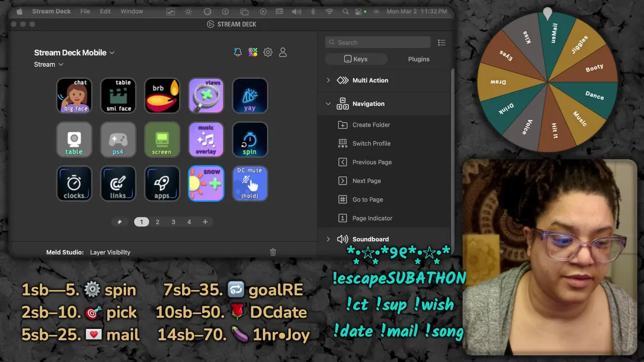
Task: Go to page 3
Action: tap(173, 222)
